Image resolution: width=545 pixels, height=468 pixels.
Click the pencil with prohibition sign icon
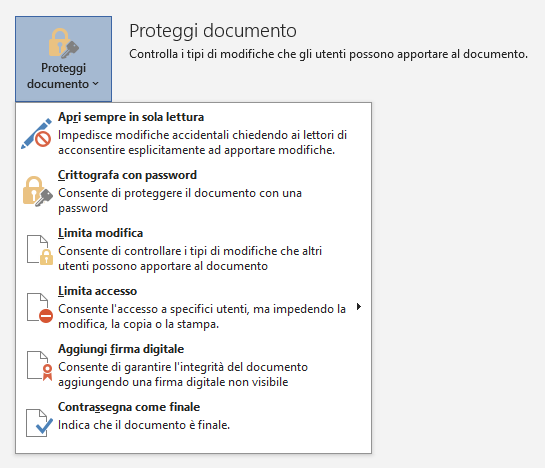click(36, 134)
